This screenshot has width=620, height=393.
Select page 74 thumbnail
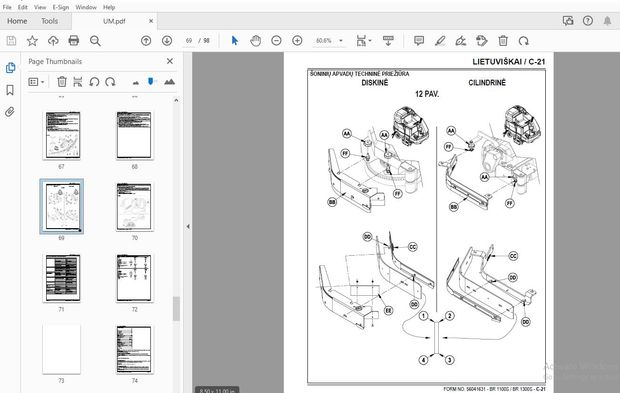coord(134,349)
